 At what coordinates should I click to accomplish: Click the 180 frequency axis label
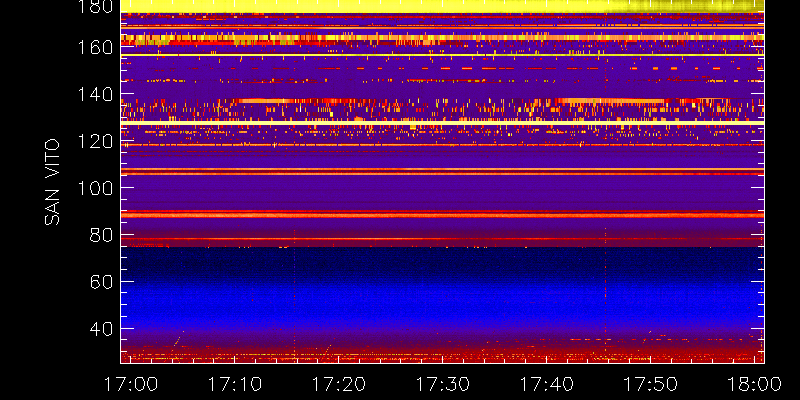[x=95, y=6]
